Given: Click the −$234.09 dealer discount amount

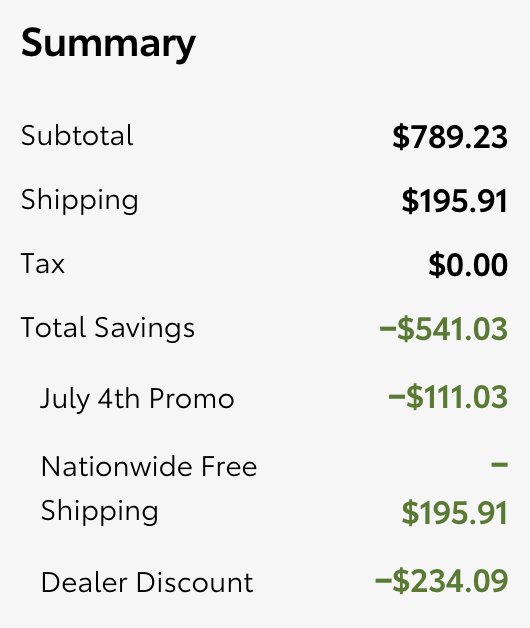Looking at the screenshot, I should coord(441,581).
